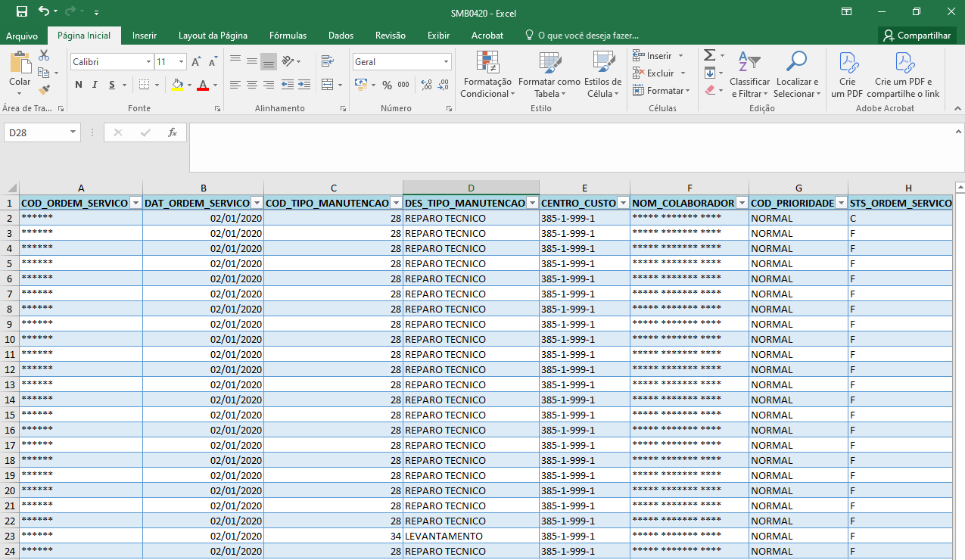Save the workbook from the Quick Access Toolbar
Viewport: 965px width, 560px height.
pyautogui.click(x=21, y=12)
